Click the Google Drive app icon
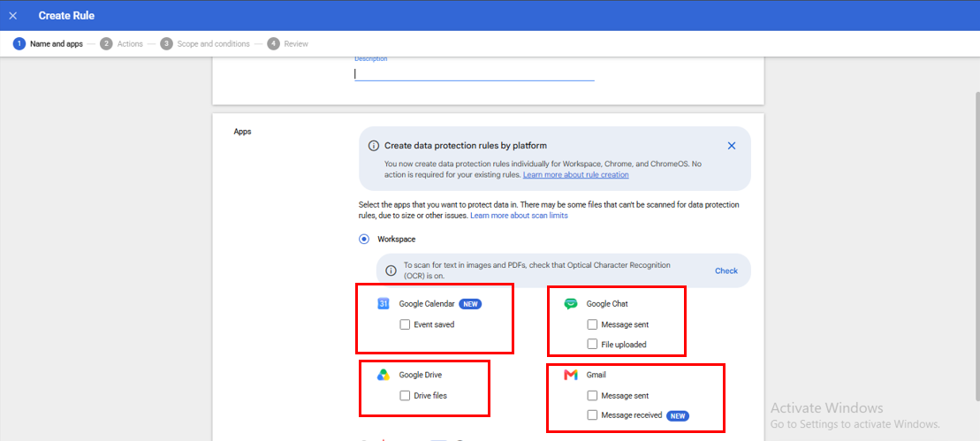This screenshot has width=980, height=441. click(x=384, y=375)
